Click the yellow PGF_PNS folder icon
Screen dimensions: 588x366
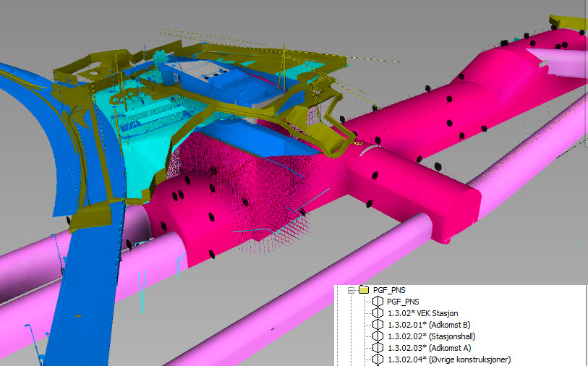pyautogui.click(x=364, y=289)
